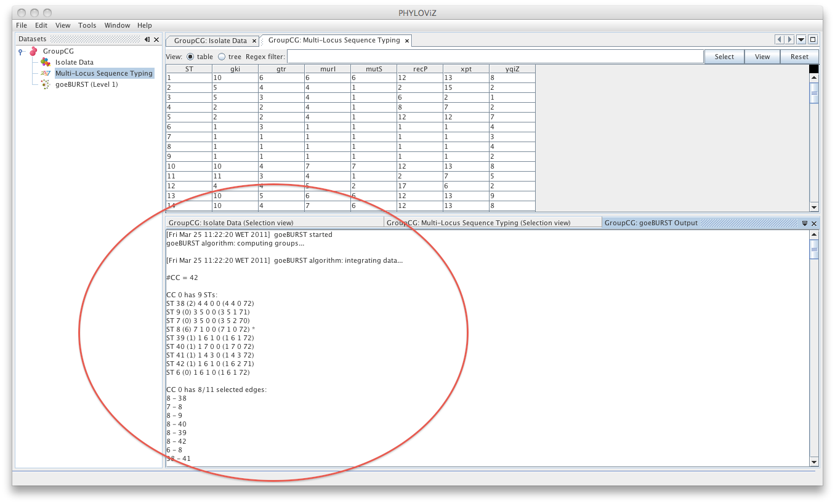835x504 pixels.
Task: Click the xpt column header
Action: (466, 69)
